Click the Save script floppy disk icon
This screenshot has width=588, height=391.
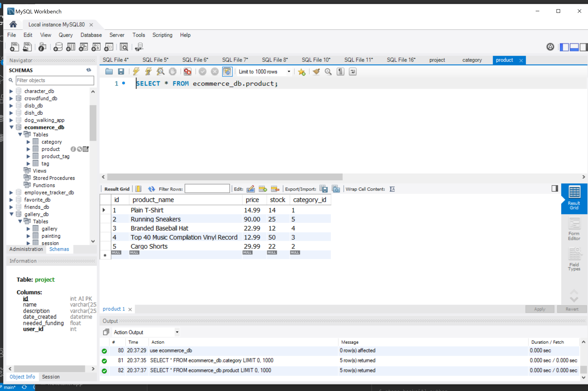pyautogui.click(x=121, y=72)
